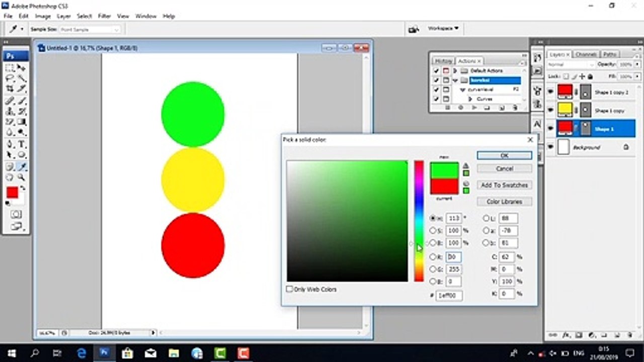
Task: Hide the Background layer
Action: click(x=550, y=147)
